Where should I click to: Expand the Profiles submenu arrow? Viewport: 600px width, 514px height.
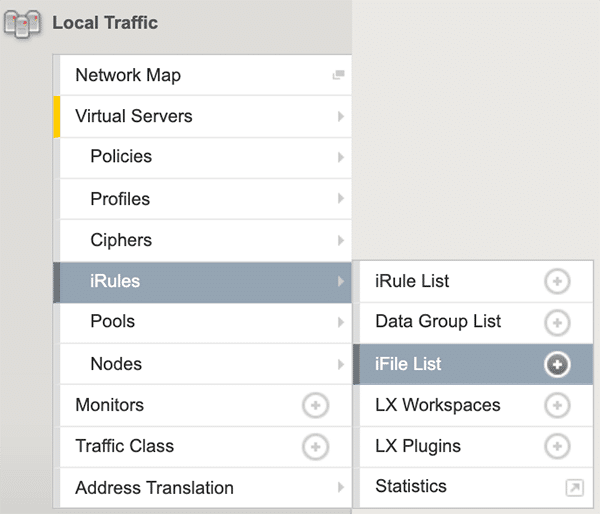340,199
